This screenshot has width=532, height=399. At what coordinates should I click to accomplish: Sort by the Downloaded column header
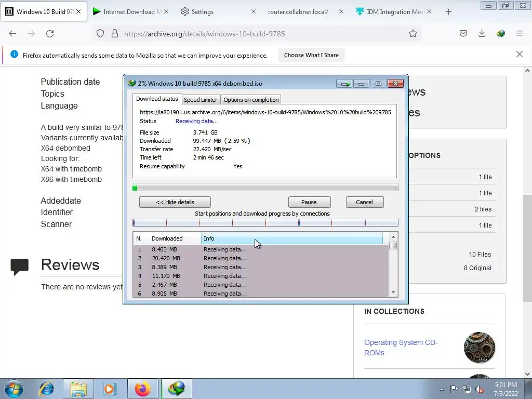click(x=175, y=238)
